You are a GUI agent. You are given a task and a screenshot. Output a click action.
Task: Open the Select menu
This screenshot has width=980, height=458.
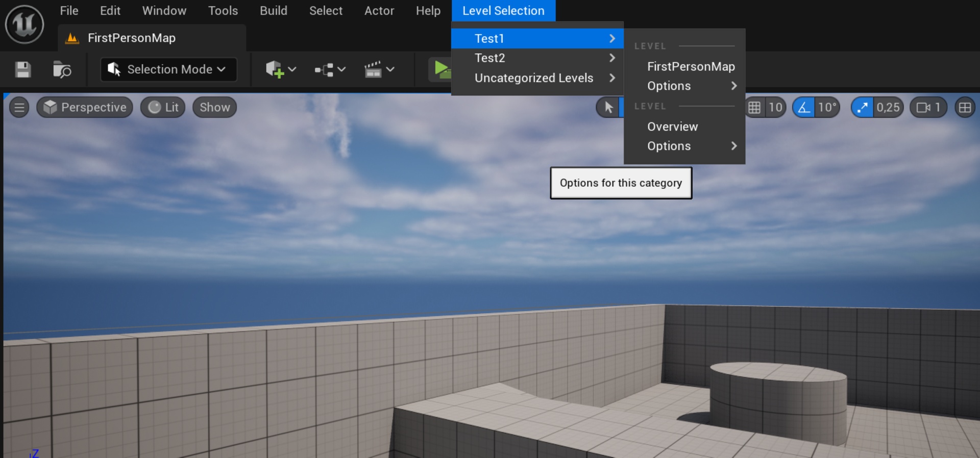pos(326,11)
